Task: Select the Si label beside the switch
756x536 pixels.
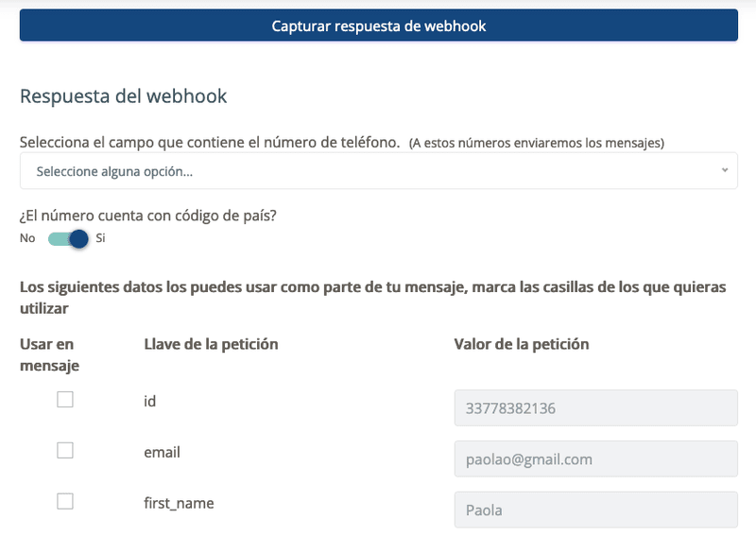Action: [x=100, y=238]
